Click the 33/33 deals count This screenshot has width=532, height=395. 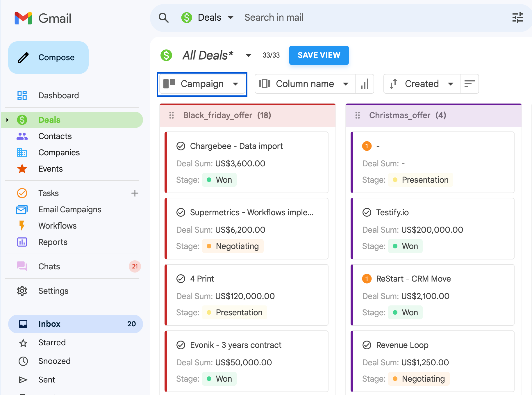pyautogui.click(x=271, y=55)
